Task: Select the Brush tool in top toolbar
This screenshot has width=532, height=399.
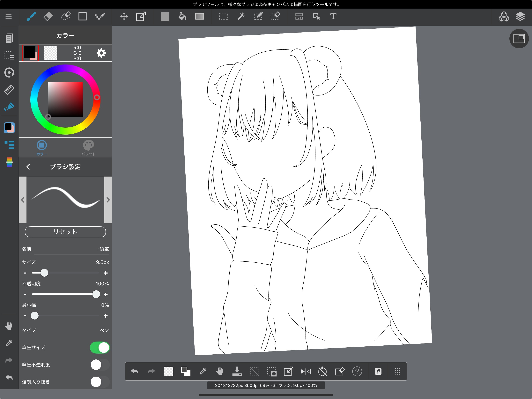Action: point(31,16)
